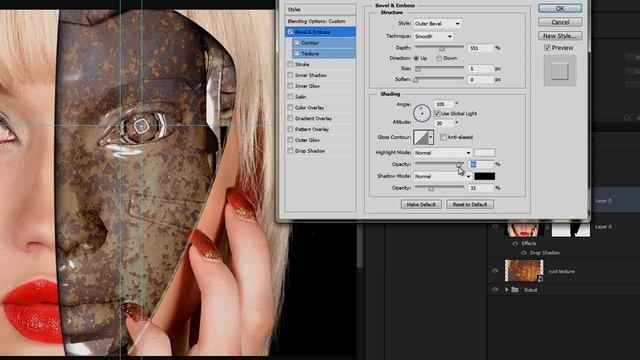640x360 pixels.
Task: Enable the Pattern Overlay checkbox
Action: [290, 129]
